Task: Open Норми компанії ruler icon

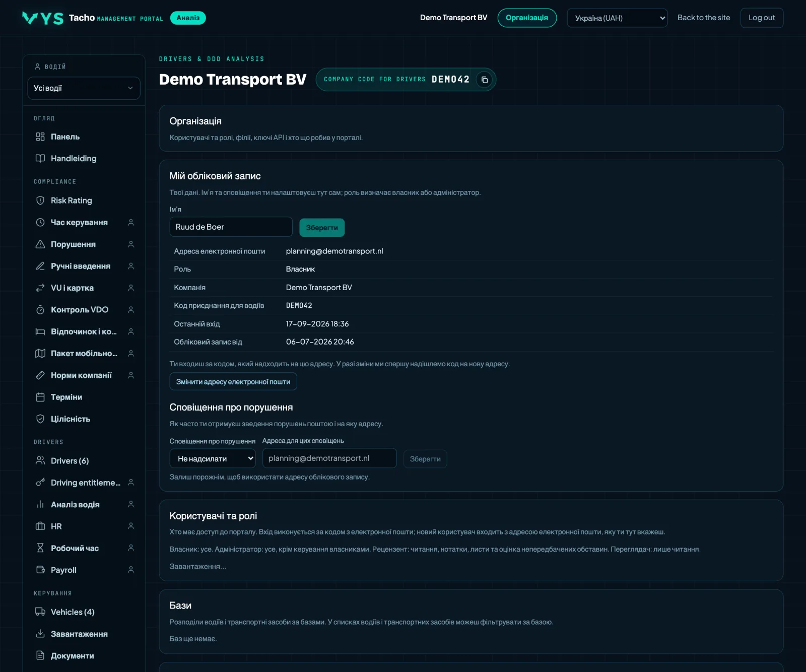Action: pyautogui.click(x=40, y=375)
